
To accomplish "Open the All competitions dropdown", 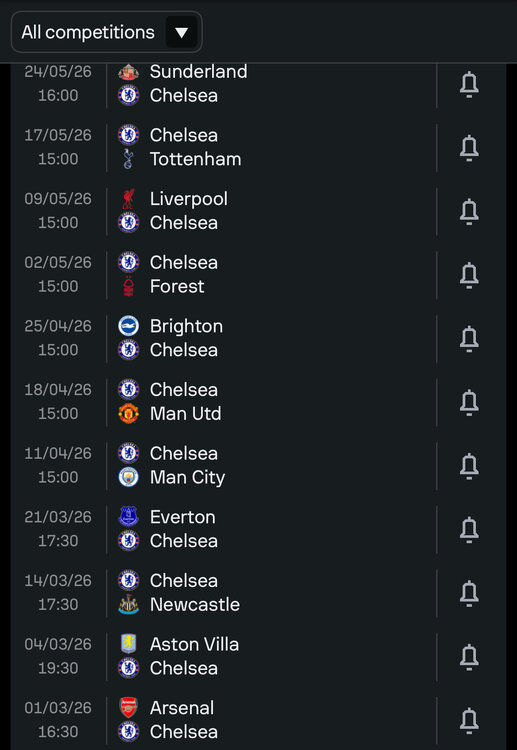I will click(106, 32).
